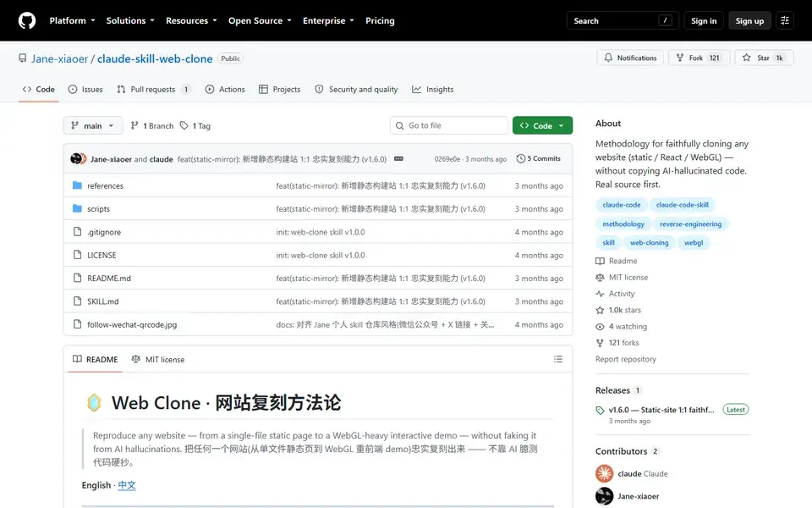
Task: Click the Sign in button
Action: (704, 20)
